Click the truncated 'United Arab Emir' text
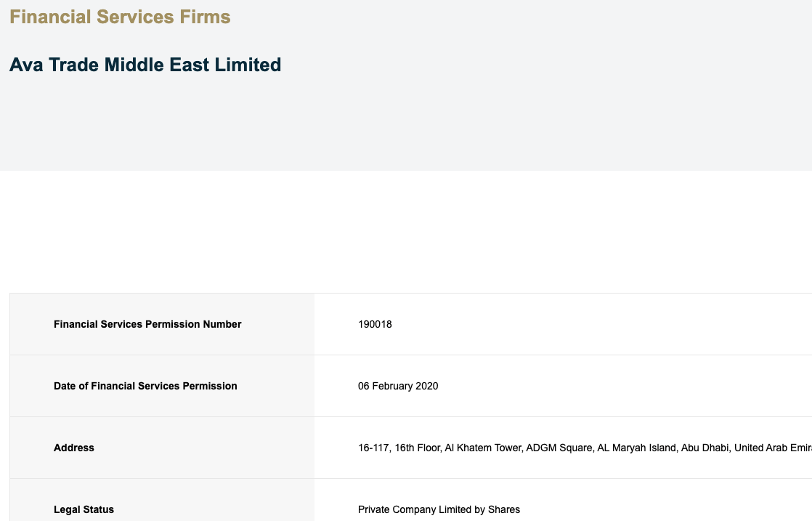This screenshot has height=521, width=812. point(773,448)
